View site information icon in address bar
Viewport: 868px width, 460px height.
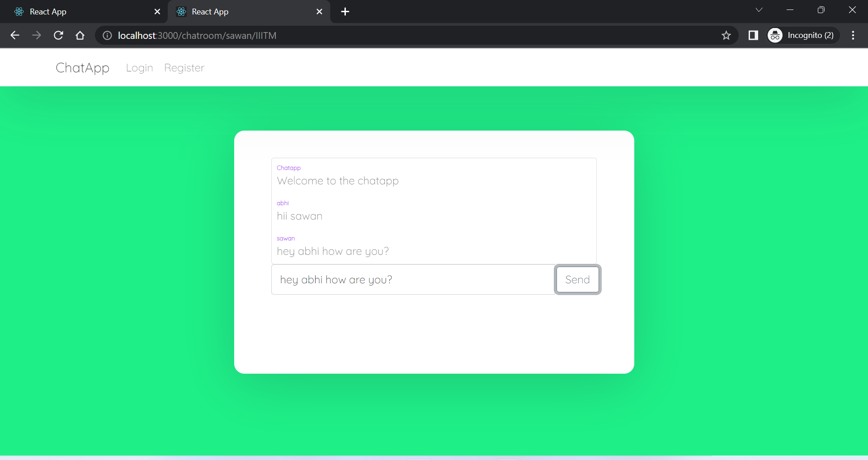point(107,35)
